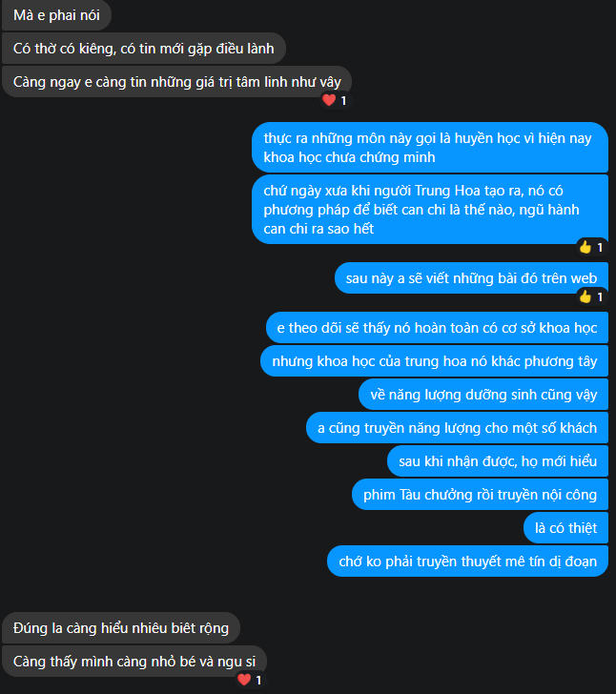Click the short 'là có thiệt' bubble
616x694 pixels.
[x=566, y=528]
